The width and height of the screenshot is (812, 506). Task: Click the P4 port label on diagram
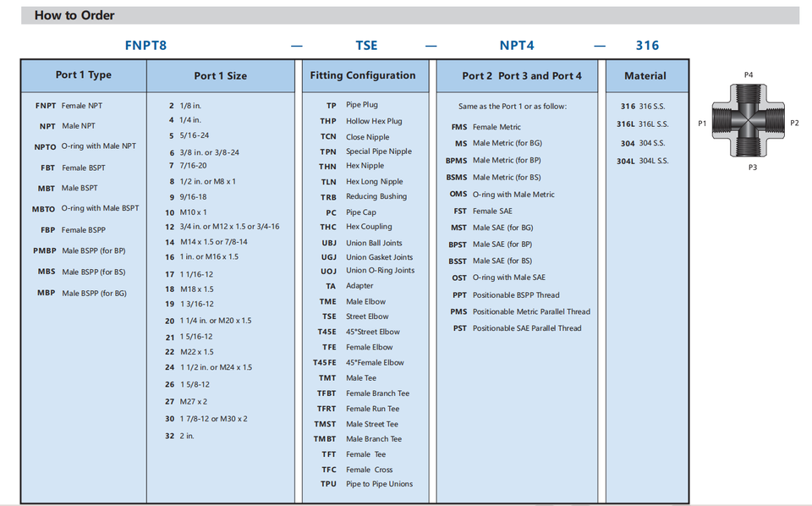pyautogui.click(x=749, y=75)
